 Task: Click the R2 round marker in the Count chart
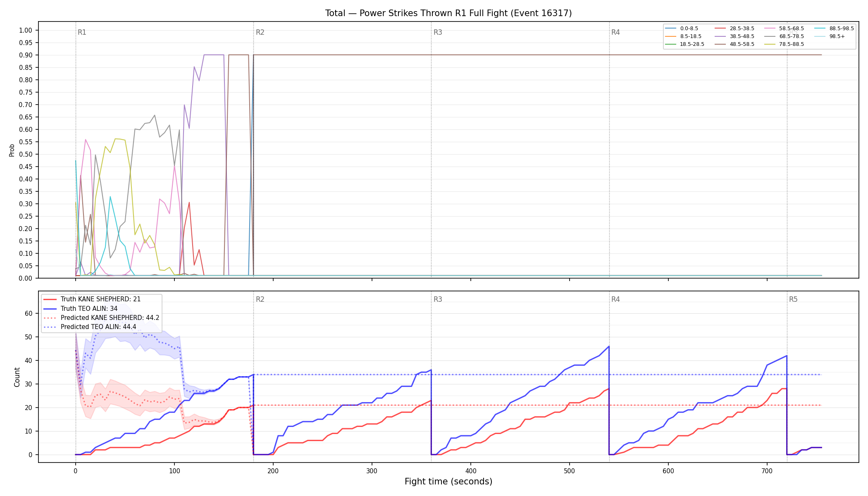[260, 299]
